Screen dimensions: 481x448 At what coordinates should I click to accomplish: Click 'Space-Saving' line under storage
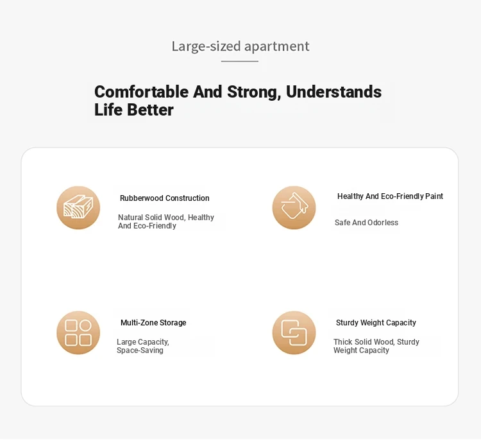140,350
